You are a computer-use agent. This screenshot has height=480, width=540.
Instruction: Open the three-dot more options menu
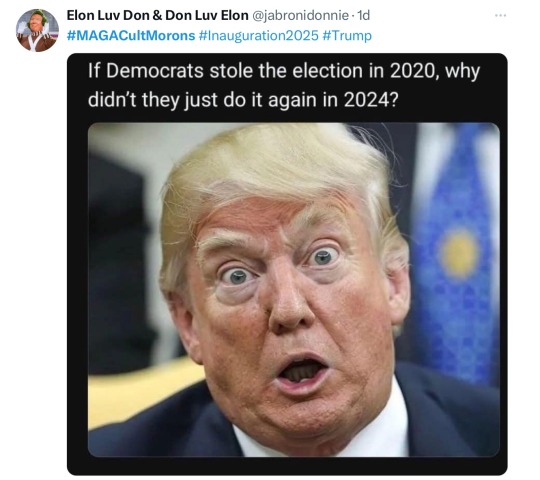[x=500, y=15]
